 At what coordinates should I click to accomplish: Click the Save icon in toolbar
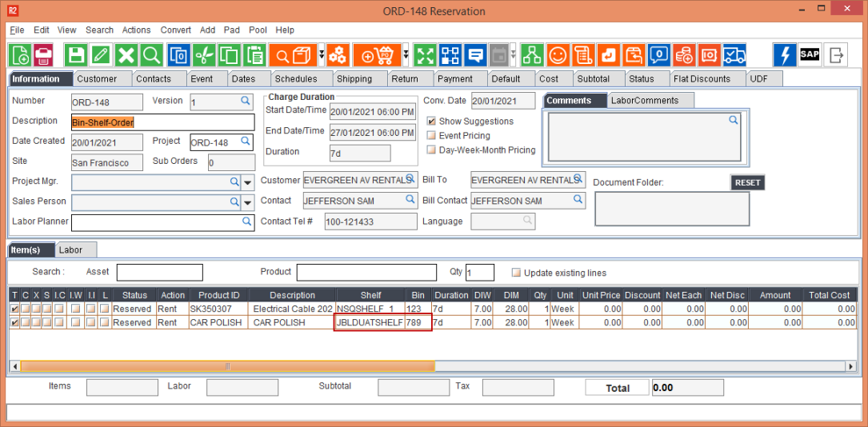pos(76,55)
